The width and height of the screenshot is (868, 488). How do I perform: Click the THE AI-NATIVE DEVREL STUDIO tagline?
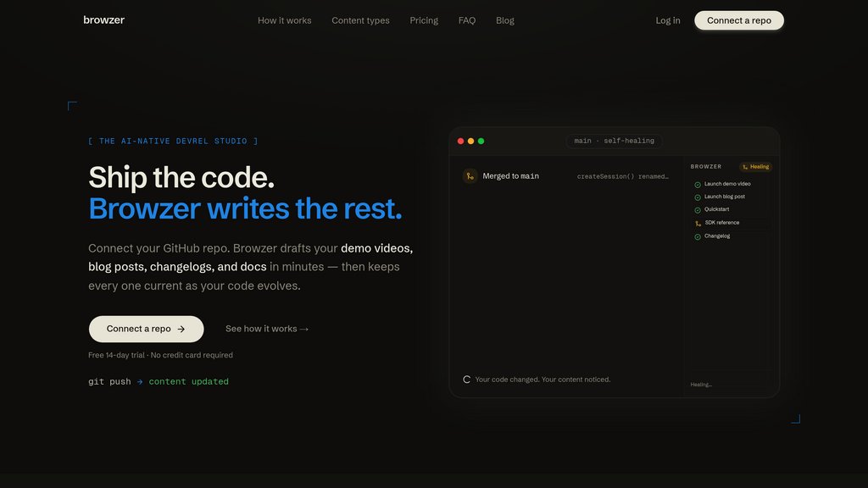[x=173, y=141]
